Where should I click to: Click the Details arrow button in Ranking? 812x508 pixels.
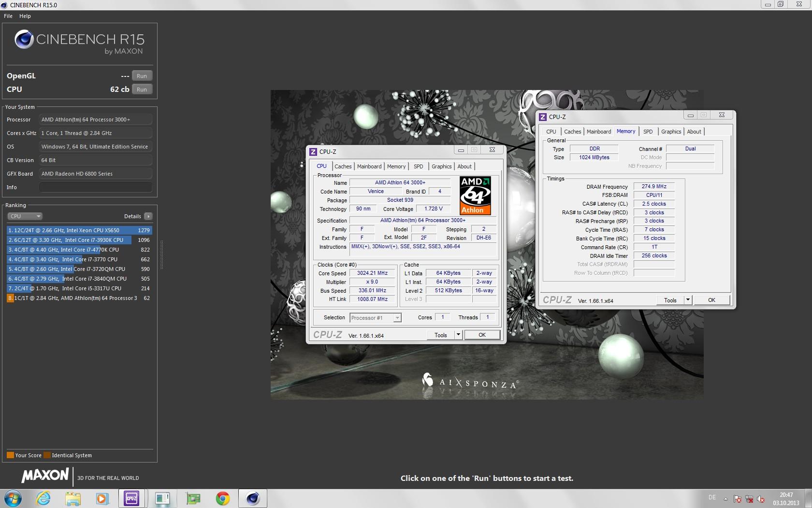point(148,216)
